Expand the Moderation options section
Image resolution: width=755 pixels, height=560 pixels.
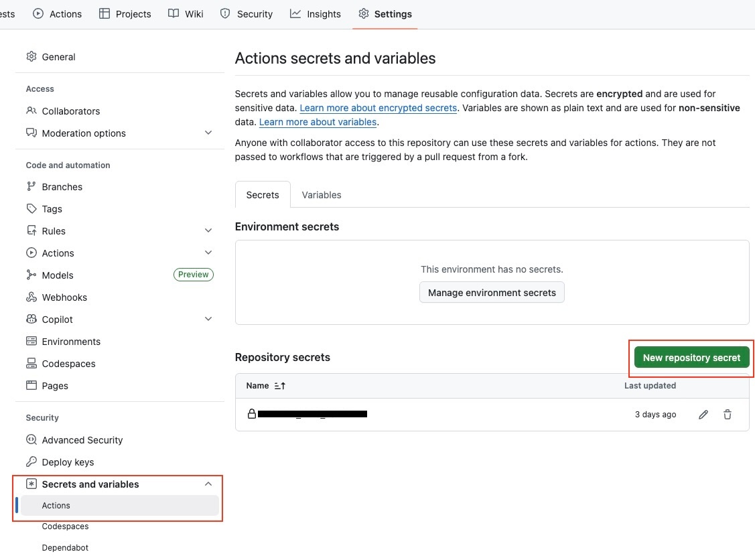(x=208, y=133)
